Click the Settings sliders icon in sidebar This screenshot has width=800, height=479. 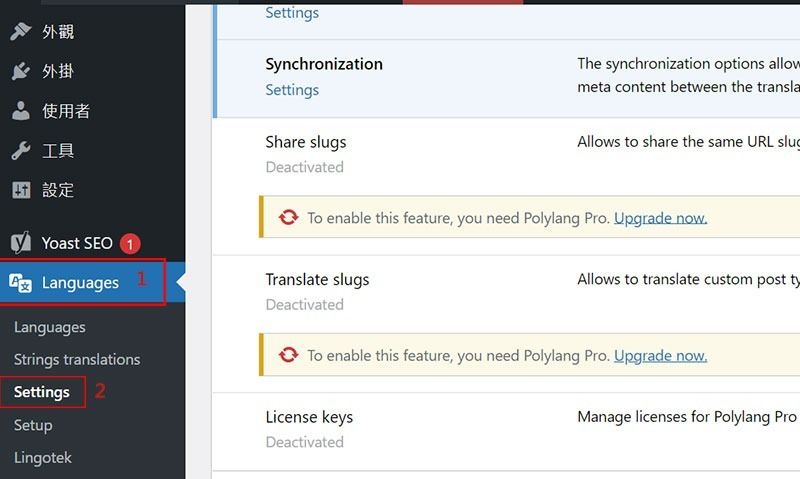click(x=21, y=190)
